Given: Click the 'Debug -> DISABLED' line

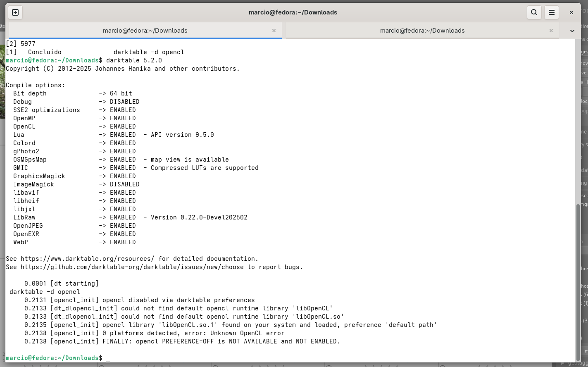Looking at the screenshot, I should click(76, 102).
